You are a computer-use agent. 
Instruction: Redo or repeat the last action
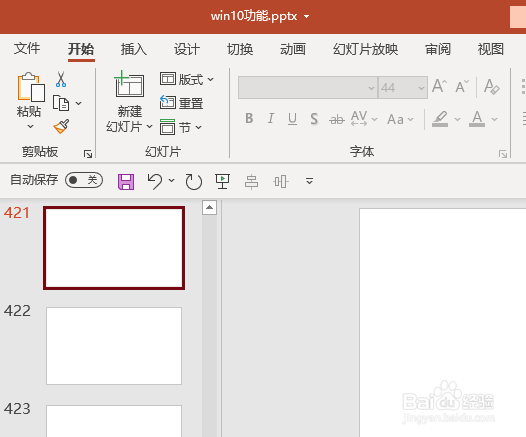click(x=194, y=182)
